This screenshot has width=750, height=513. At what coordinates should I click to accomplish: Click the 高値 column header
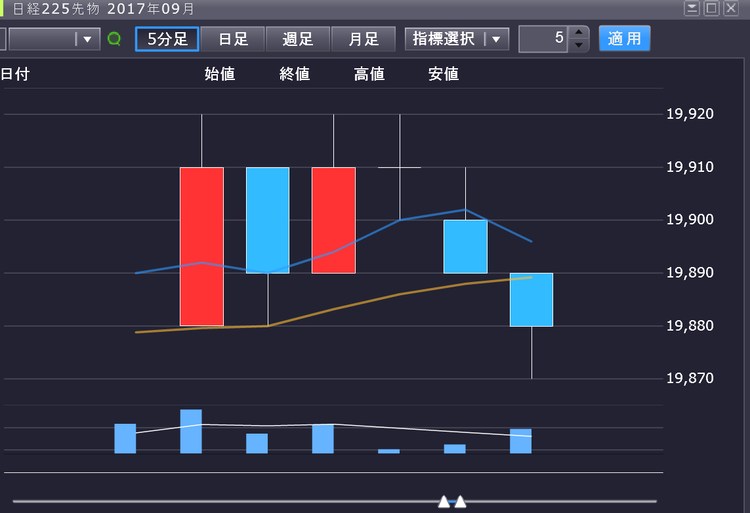tap(369, 74)
